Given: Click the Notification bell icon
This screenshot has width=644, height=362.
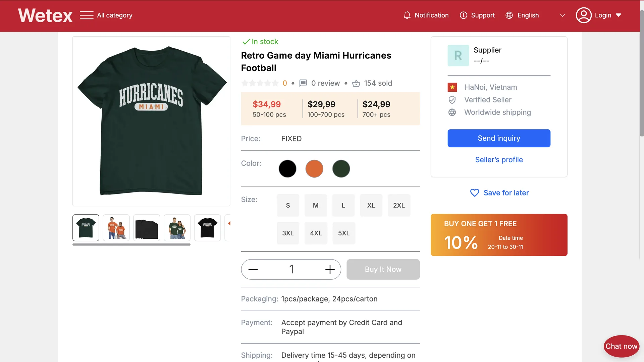Looking at the screenshot, I should coord(407,15).
